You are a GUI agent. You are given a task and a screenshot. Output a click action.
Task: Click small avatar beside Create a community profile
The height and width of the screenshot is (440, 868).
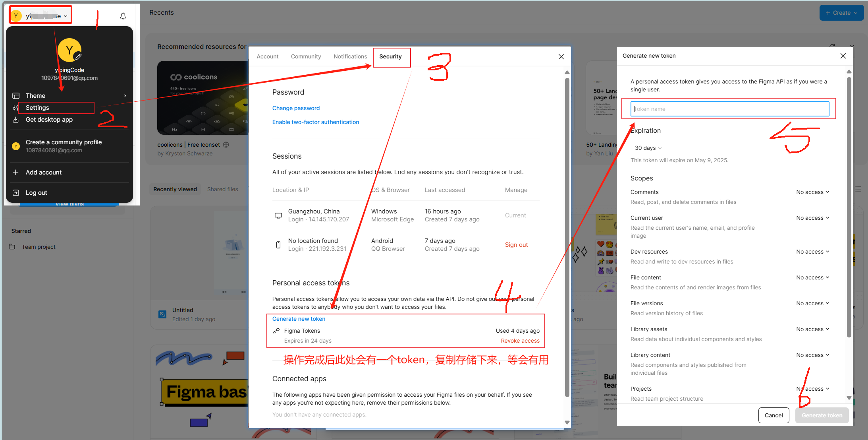tap(16, 146)
